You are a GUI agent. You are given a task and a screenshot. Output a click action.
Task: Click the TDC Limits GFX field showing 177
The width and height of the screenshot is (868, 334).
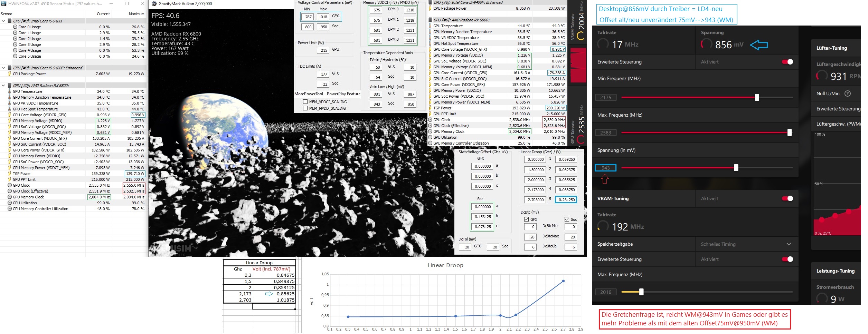click(x=323, y=74)
